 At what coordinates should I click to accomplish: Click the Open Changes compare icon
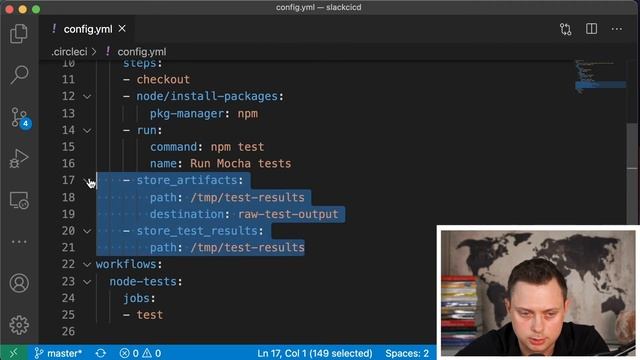tap(565, 29)
